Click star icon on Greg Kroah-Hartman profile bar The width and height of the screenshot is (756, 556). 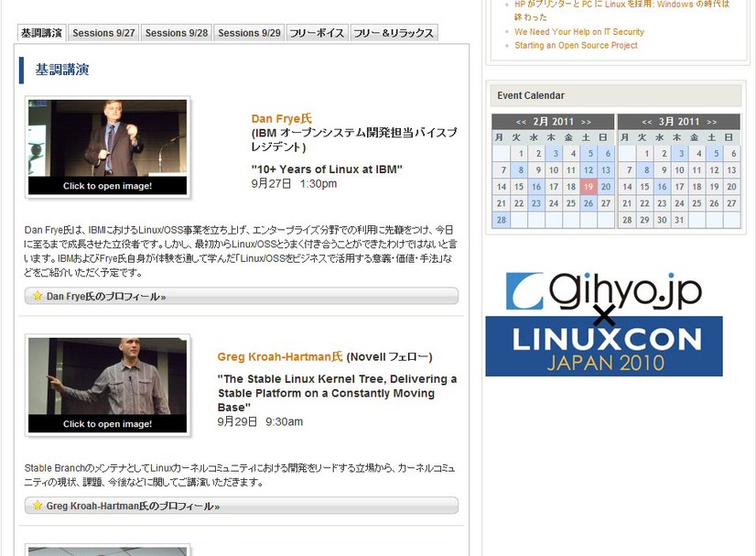(x=38, y=505)
